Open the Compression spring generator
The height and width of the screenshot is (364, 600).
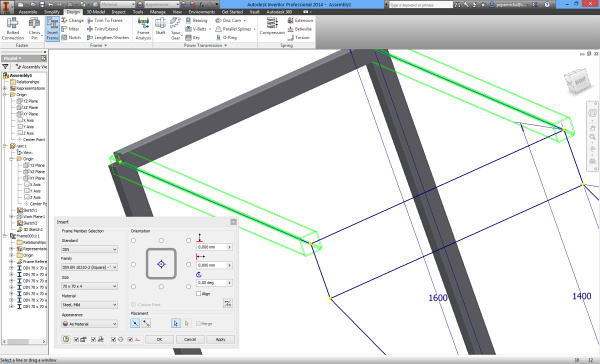coord(272,26)
